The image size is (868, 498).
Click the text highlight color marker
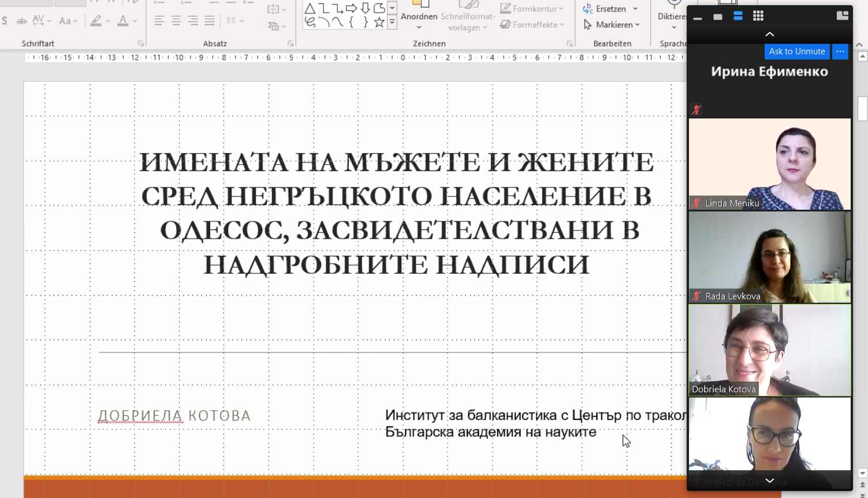click(x=96, y=21)
